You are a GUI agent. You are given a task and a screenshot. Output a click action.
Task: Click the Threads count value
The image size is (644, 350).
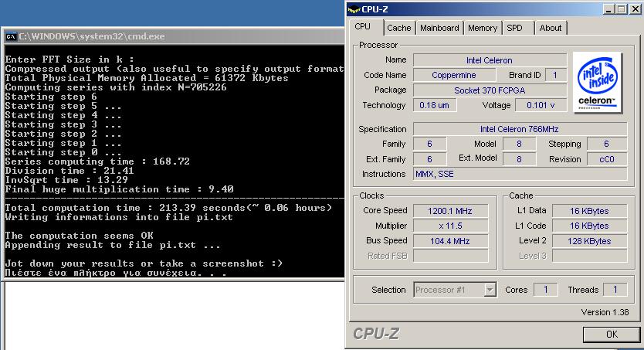615,290
